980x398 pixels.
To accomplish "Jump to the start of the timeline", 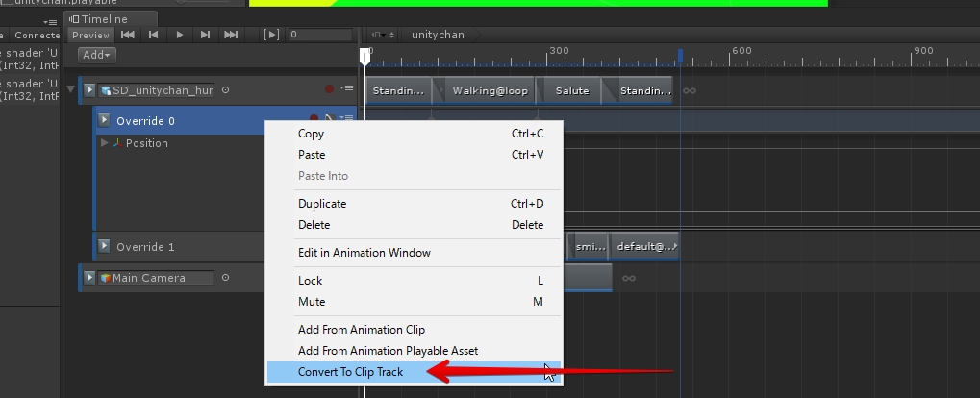I will pos(128,35).
